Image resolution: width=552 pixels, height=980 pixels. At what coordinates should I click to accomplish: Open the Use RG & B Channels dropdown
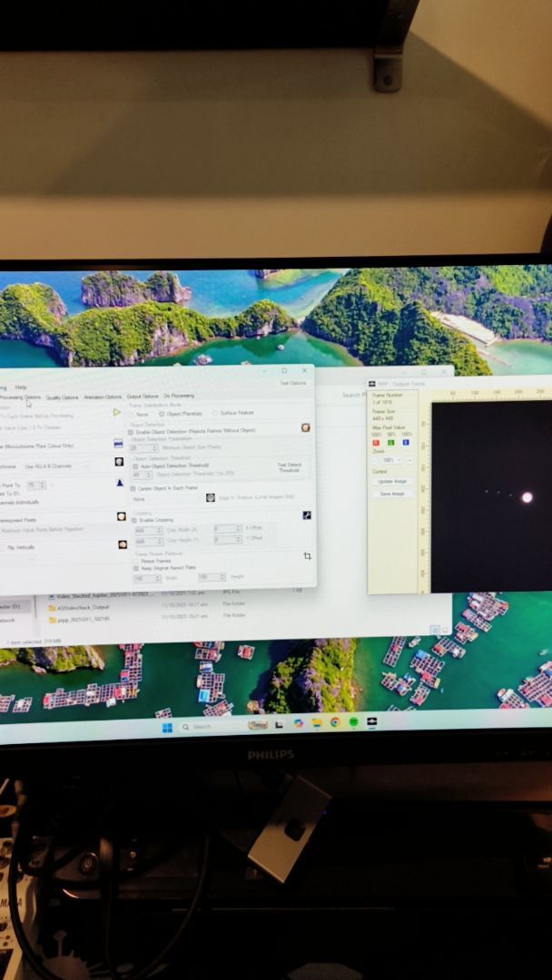click(57, 466)
